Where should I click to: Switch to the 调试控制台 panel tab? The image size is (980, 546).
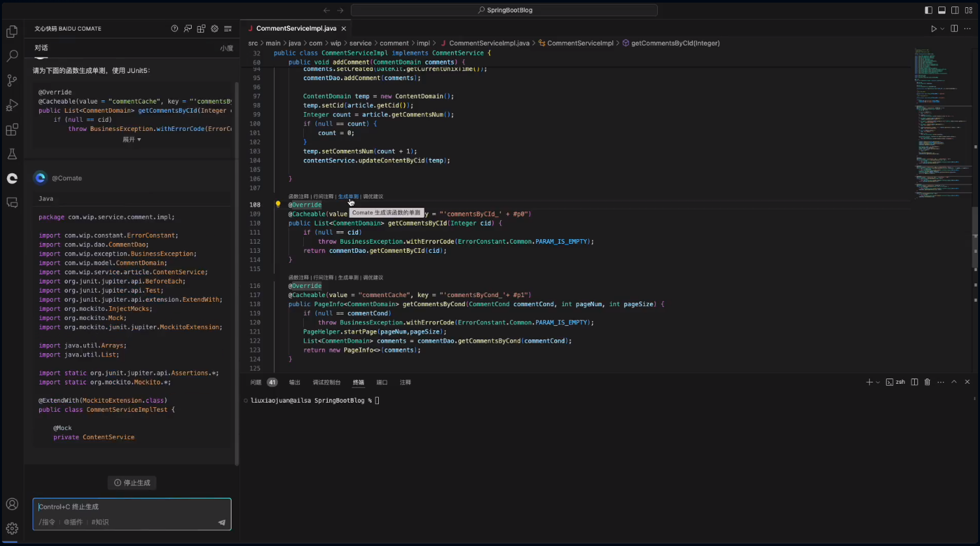point(327,382)
